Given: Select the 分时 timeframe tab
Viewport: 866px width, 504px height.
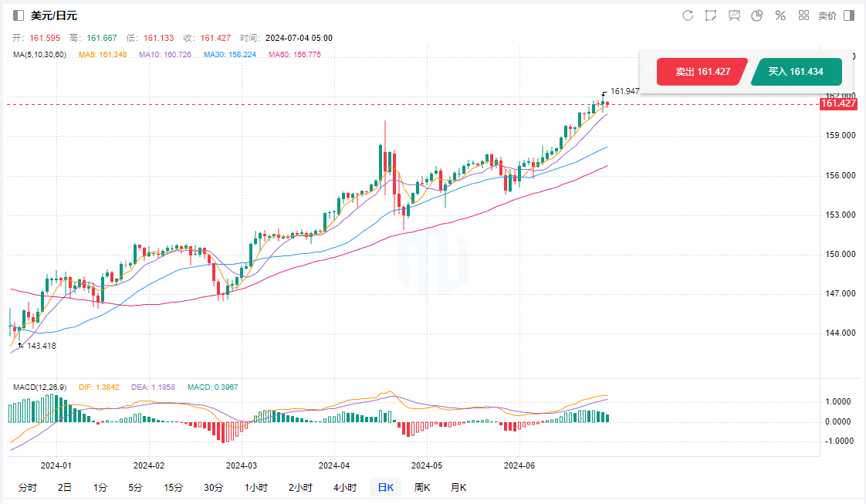Looking at the screenshot, I should click(x=27, y=487).
